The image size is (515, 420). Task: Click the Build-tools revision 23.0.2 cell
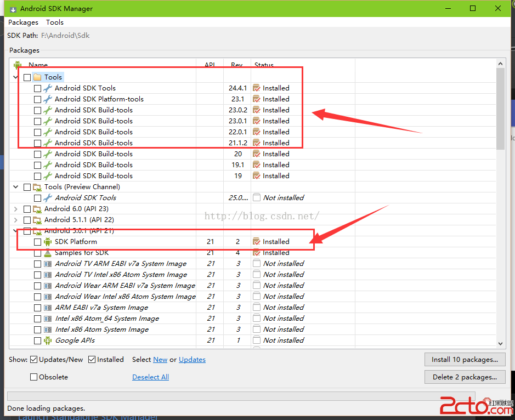238,110
